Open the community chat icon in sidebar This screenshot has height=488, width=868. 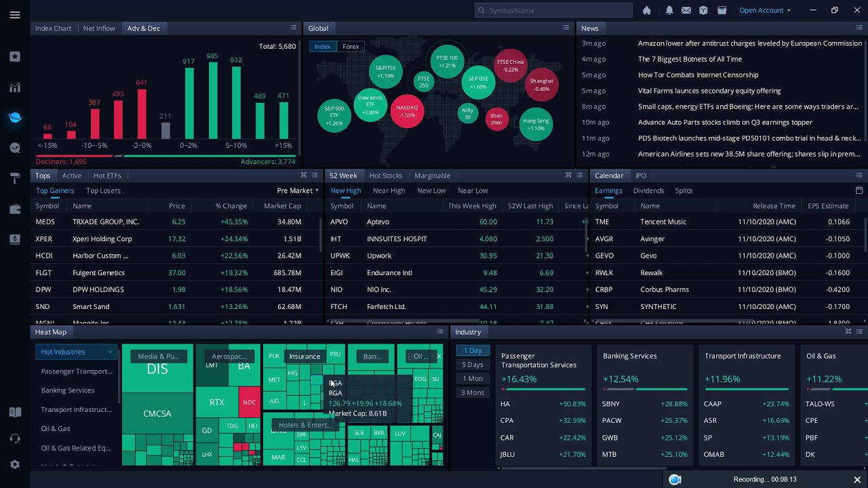point(15,148)
